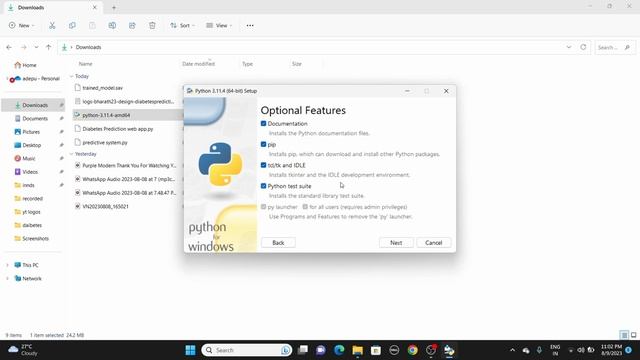Open Microsoft Store from taskbar
Image resolution: width=640 pixels, height=360 pixels.
pyautogui.click(x=376, y=350)
